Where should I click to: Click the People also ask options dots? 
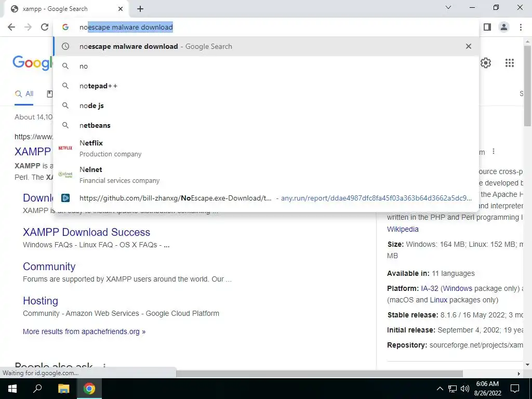[x=104, y=366]
